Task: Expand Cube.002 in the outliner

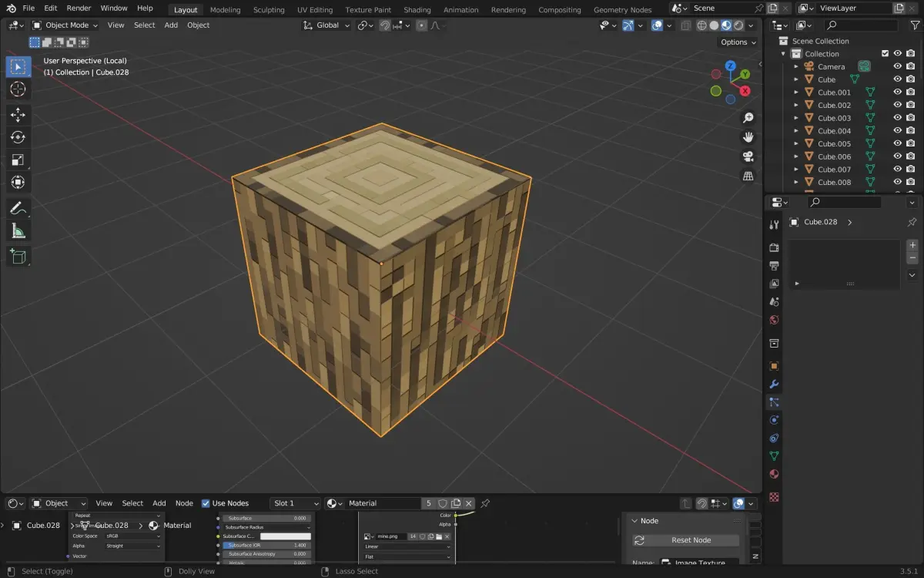Action: (796, 105)
